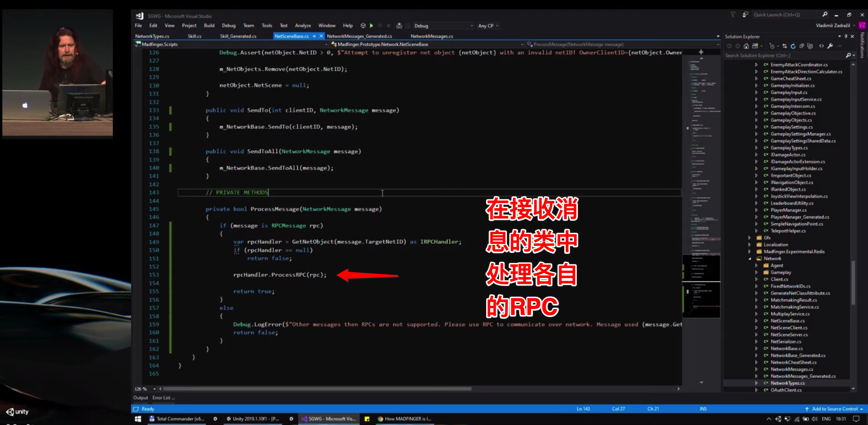The image size is (868, 425).
Task: Collapse the Network folder in Solution Explorer
Action: click(x=750, y=258)
